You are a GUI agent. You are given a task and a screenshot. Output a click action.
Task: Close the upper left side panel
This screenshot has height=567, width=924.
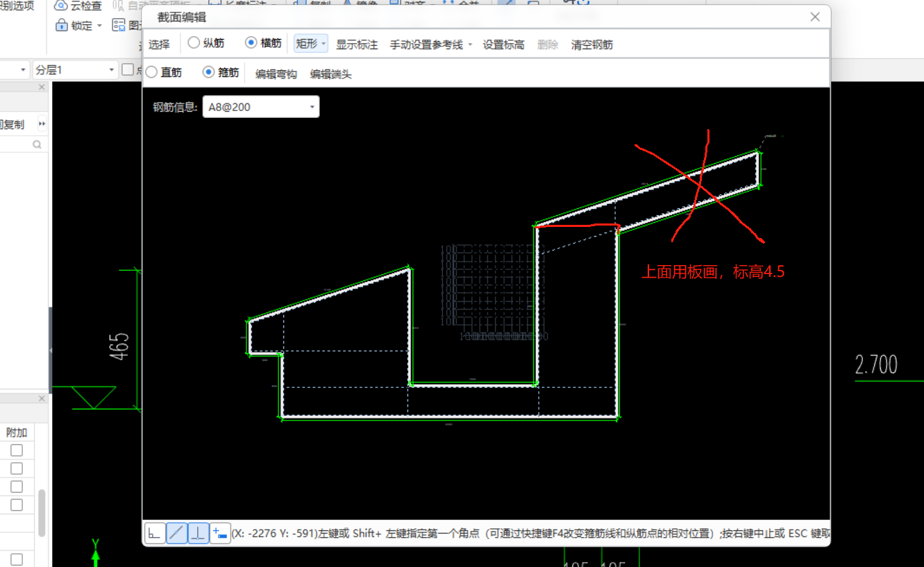[42, 87]
